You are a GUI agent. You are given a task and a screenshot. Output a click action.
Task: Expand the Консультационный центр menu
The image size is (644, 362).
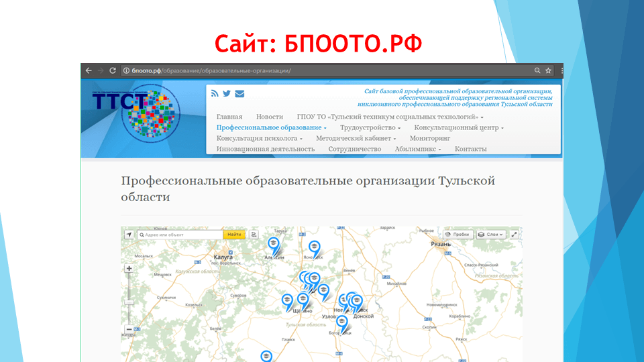click(459, 127)
